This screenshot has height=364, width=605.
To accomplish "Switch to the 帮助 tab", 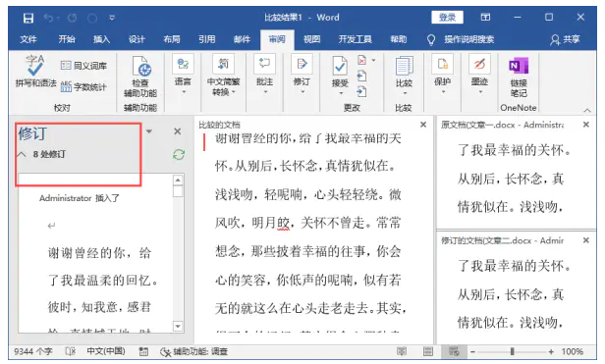I will [x=399, y=39].
